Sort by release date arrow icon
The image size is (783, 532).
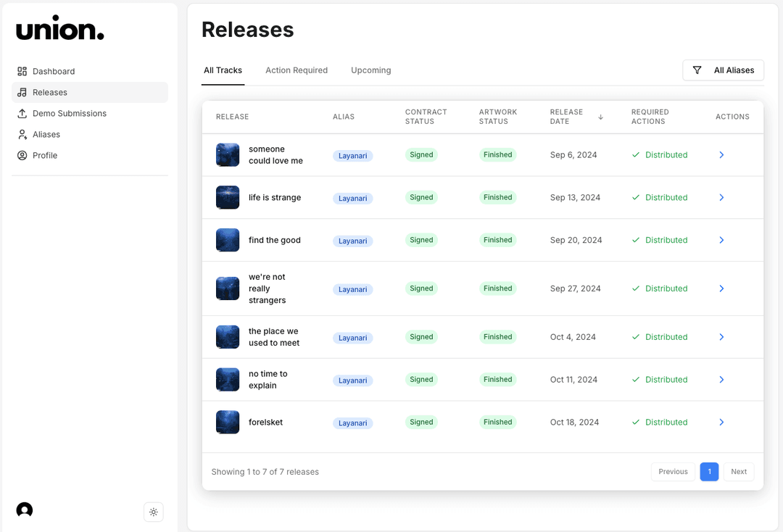click(600, 117)
